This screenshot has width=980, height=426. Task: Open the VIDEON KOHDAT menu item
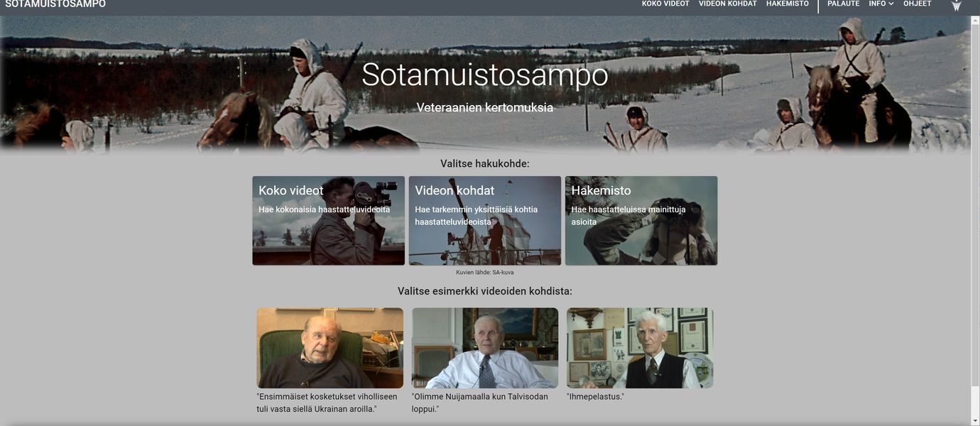click(728, 4)
